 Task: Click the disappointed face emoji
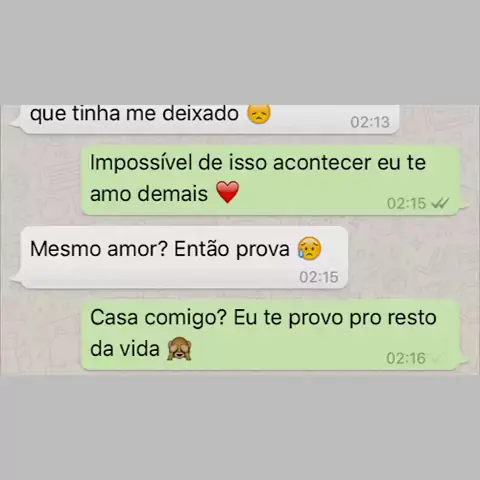[259, 114]
